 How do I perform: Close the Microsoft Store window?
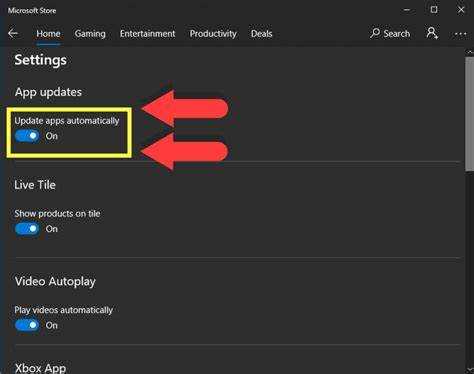point(461,10)
